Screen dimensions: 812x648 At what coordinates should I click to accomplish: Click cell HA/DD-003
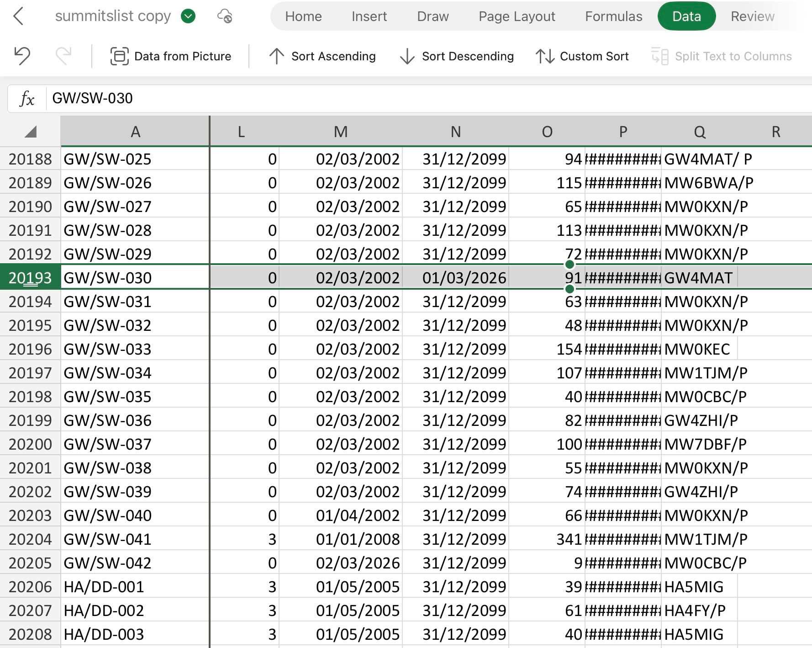135,634
